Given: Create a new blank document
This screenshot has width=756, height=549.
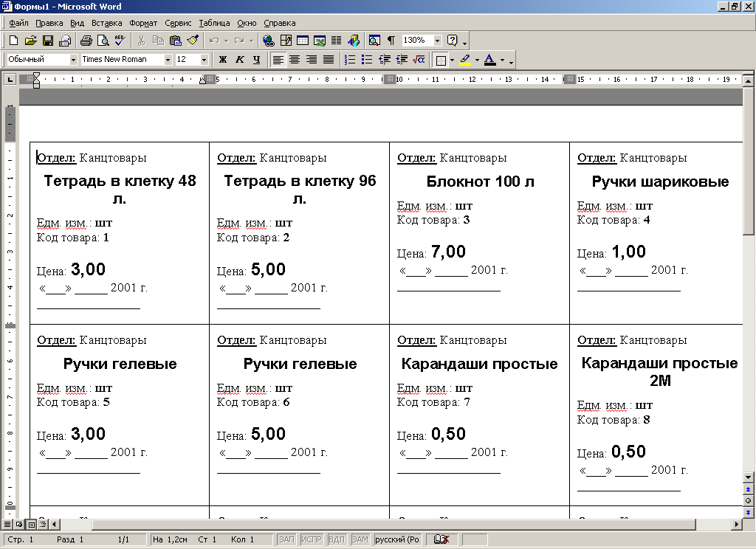Looking at the screenshot, I should [x=14, y=41].
